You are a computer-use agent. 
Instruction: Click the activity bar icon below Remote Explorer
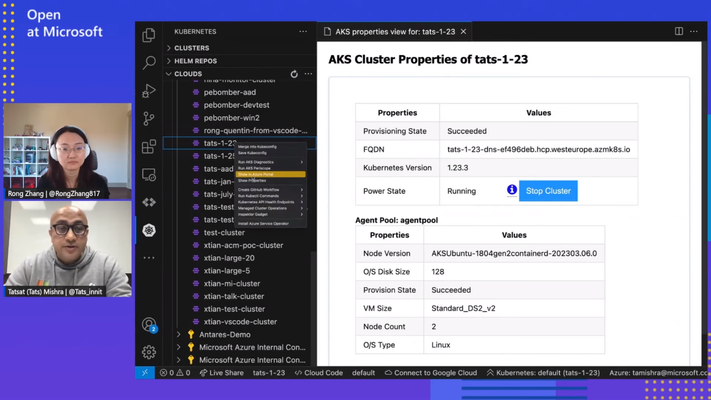(x=149, y=202)
